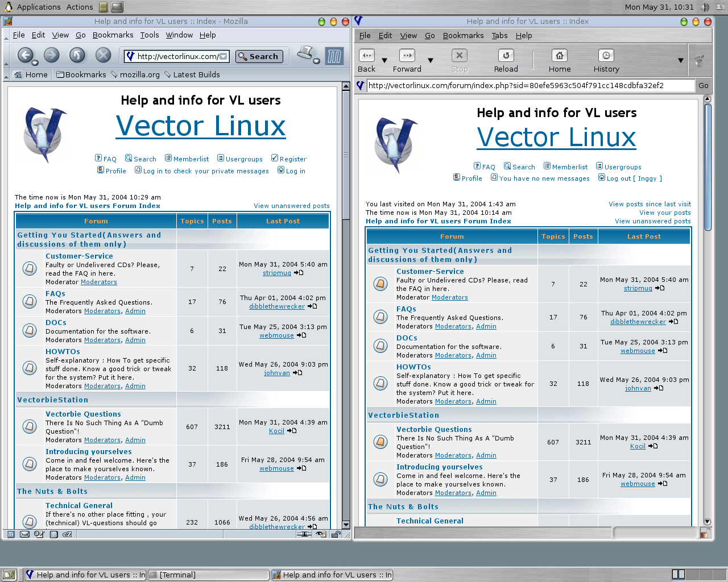728x582 pixels.
Task: Open the HOWTOs forum link in Epiphany
Action: pyautogui.click(x=413, y=367)
